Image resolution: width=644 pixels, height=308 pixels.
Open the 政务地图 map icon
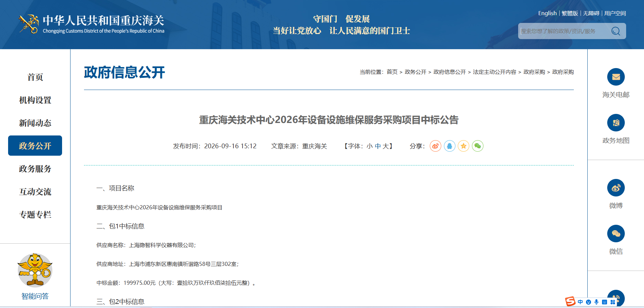616,123
